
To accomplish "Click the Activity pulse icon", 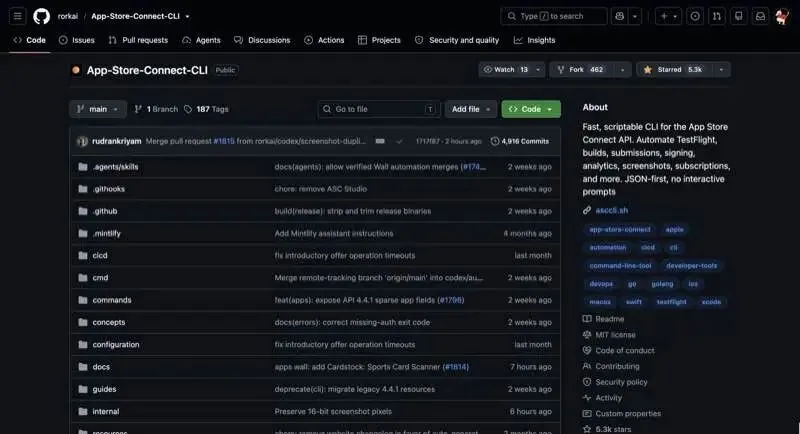I will click(x=587, y=398).
